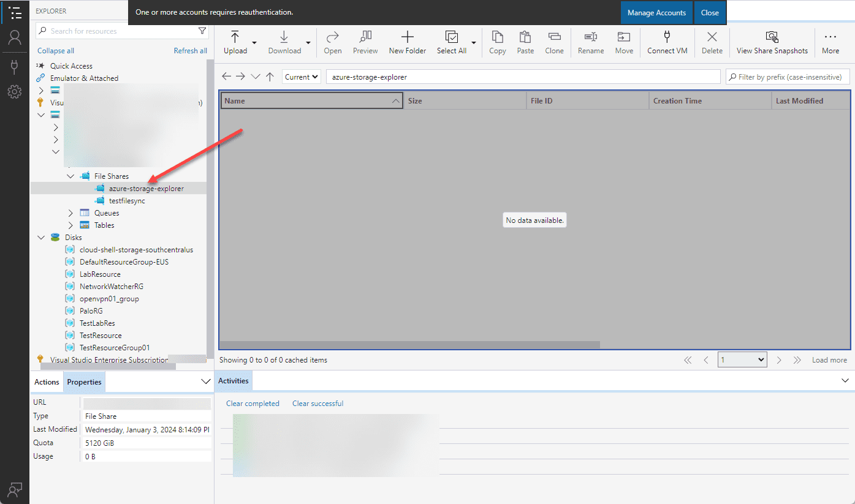Select the Activities tab
855x504 pixels.
click(234, 380)
